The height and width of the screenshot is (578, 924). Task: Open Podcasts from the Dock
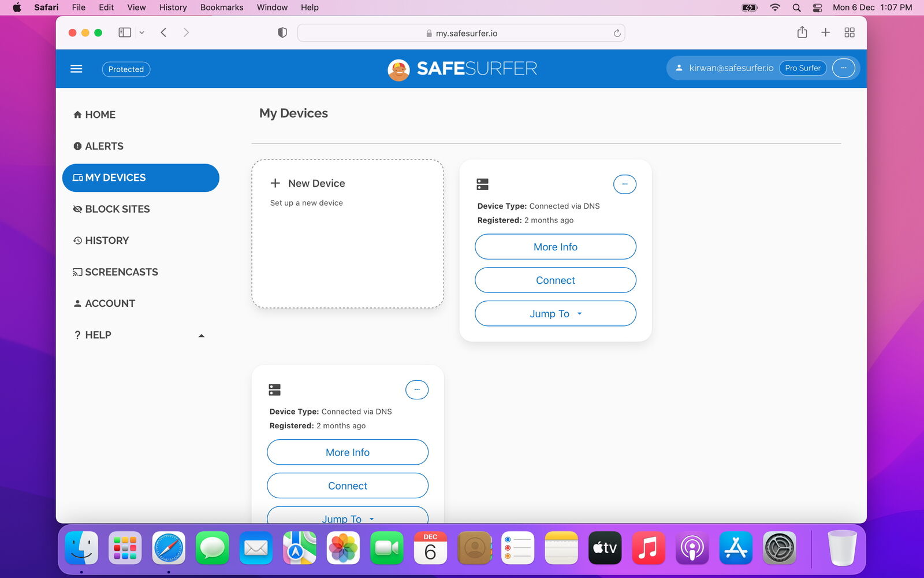692,547
